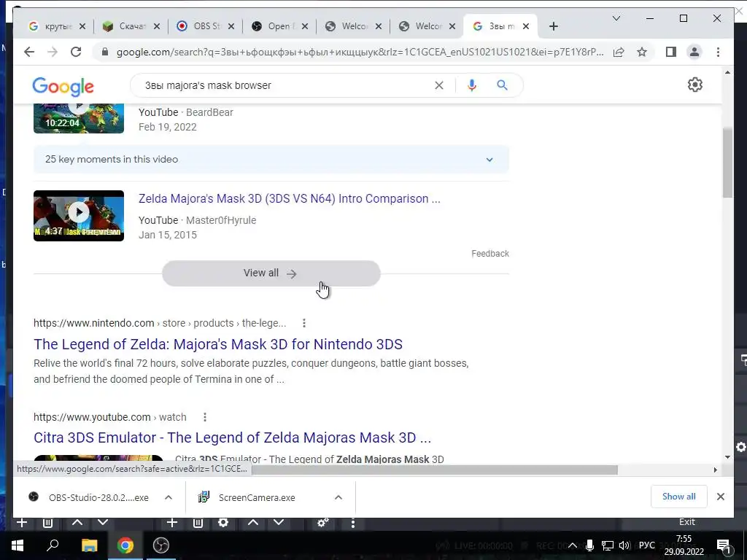Viewport: 747px width, 560px height.
Task: Open the BeardBear video thumbnail
Action: pyautogui.click(x=79, y=118)
